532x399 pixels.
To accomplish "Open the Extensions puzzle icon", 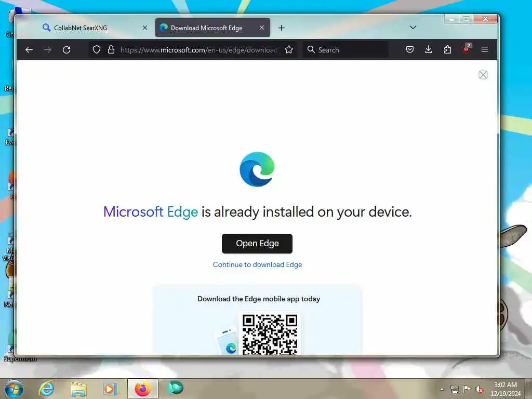I will (447, 50).
